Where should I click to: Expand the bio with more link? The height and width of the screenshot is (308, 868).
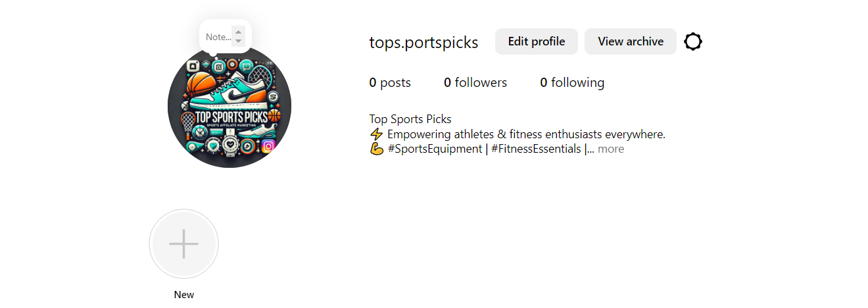tap(611, 149)
